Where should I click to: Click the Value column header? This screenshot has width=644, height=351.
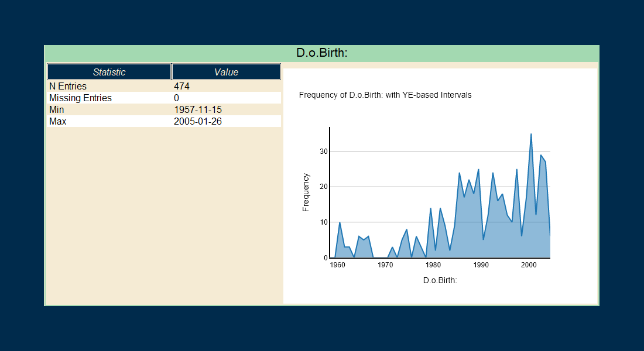tap(226, 72)
